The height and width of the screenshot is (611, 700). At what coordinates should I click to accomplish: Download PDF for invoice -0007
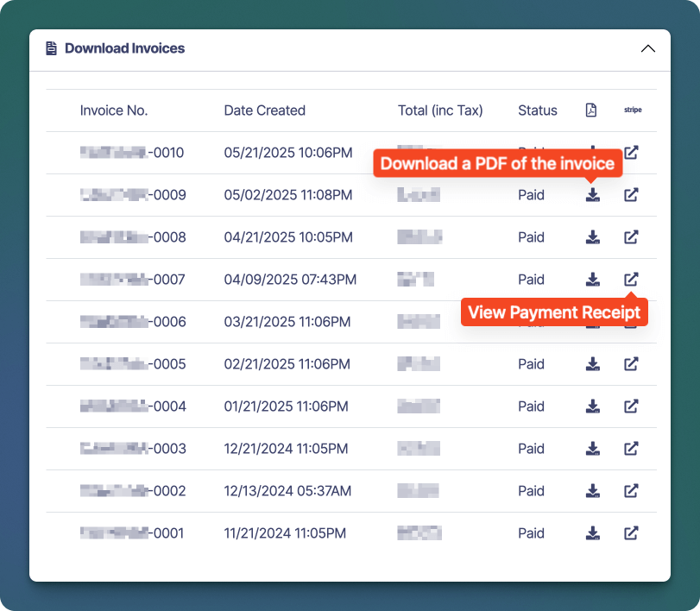coord(592,280)
